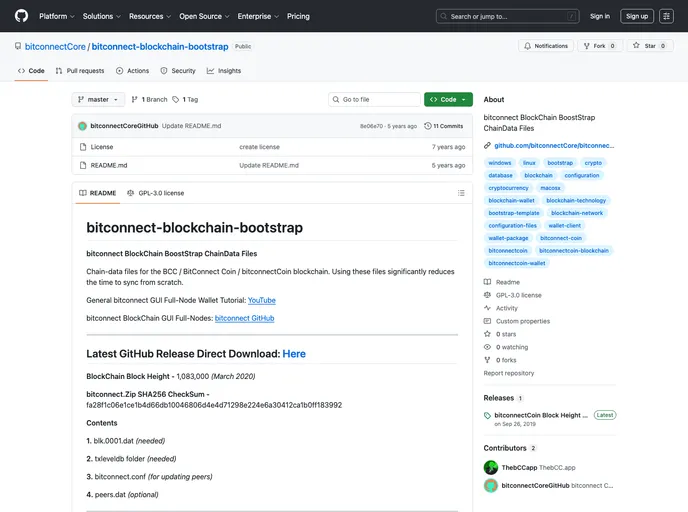The image size is (688, 512).
Task: Expand the Platform menu in the header
Action: click(x=56, y=16)
